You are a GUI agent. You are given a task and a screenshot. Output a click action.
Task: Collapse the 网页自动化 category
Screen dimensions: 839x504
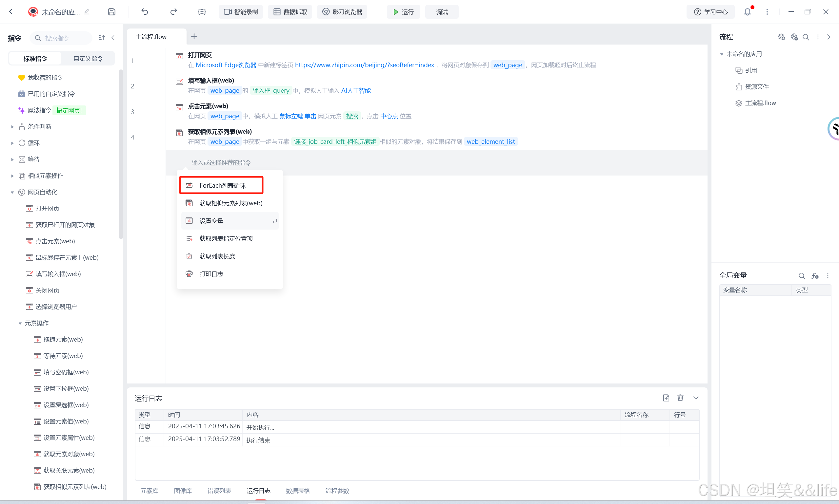tap(12, 192)
